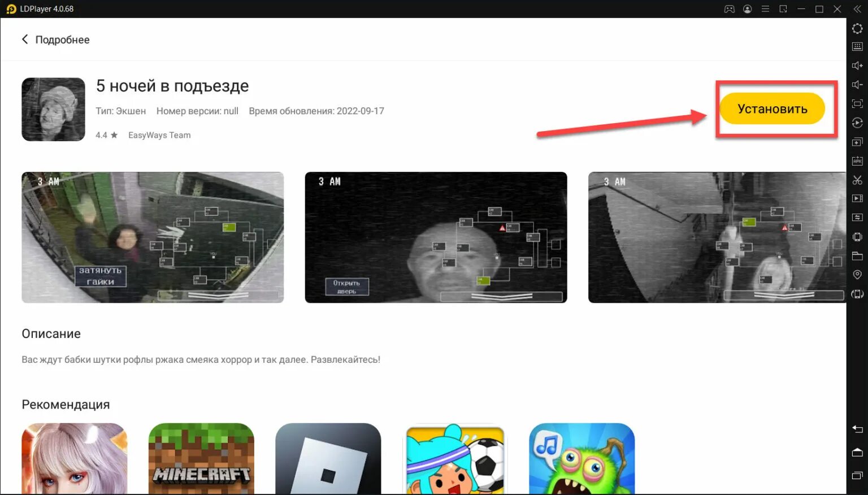Click Номер версии: null text
This screenshot has width=868, height=495.
[x=197, y=111]
